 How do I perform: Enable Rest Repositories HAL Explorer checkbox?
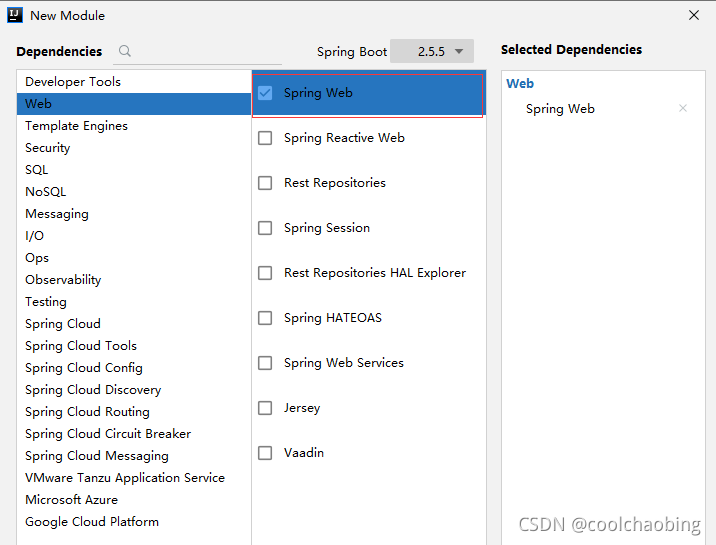point(265,273)
